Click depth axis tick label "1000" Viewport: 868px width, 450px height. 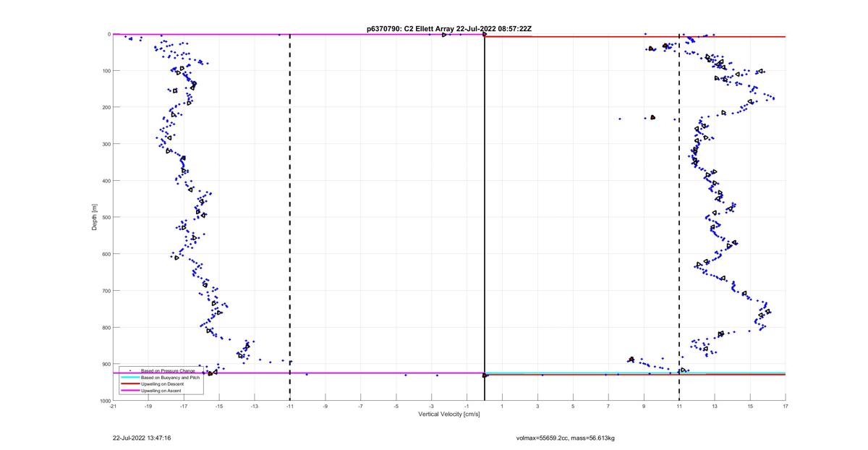[104, 401]
